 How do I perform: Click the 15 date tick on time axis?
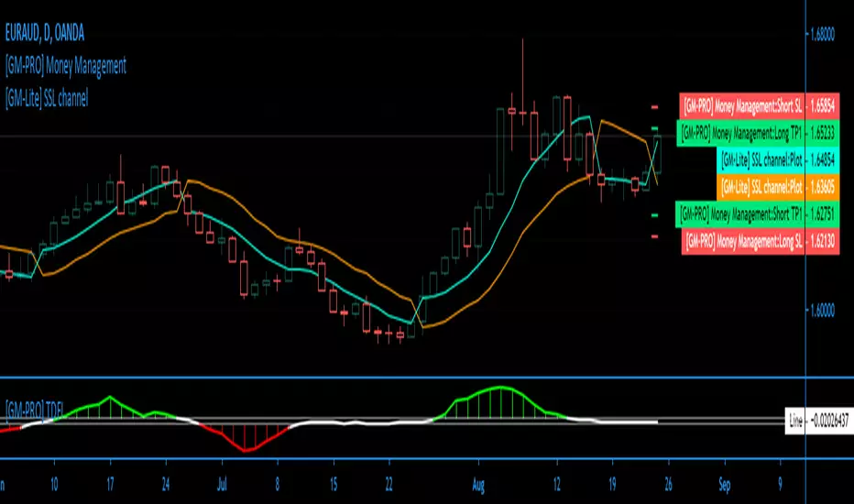pyautogui.click(x=334, y=485)
